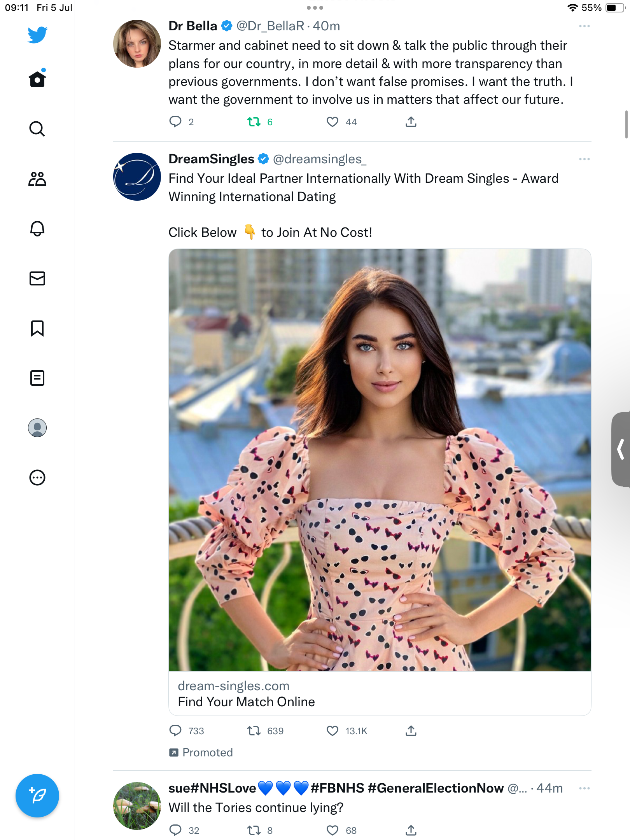Open the More circle menu in sidebar

pos(37,478)
